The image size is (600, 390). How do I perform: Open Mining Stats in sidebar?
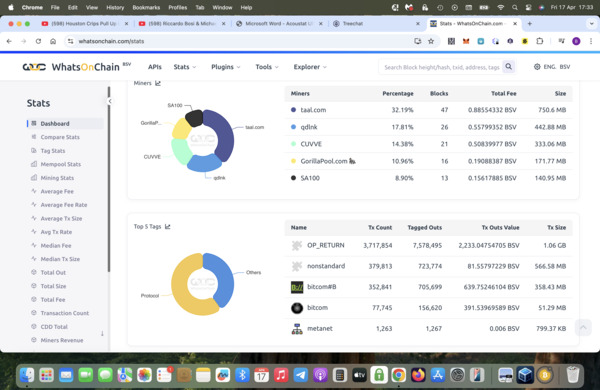[57, 178]
